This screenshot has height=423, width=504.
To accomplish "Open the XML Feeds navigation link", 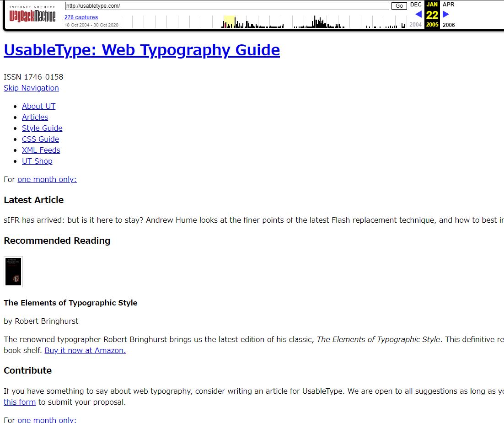I will pos(41,150).
